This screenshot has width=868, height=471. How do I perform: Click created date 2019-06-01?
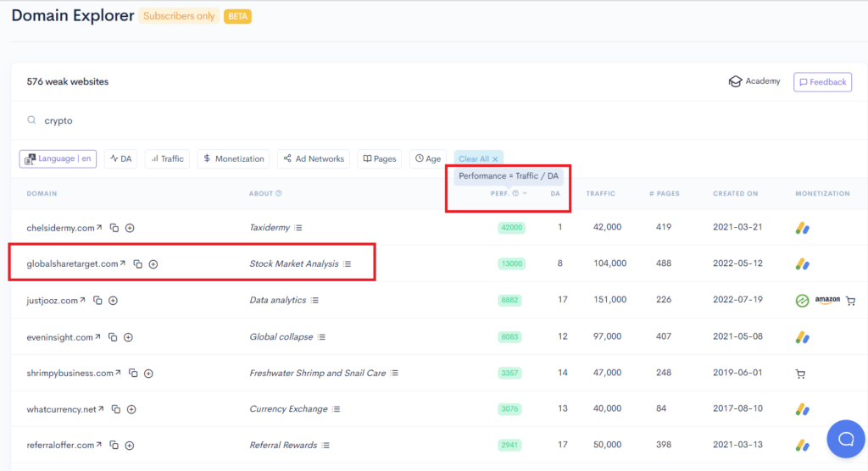pos(737,373)
